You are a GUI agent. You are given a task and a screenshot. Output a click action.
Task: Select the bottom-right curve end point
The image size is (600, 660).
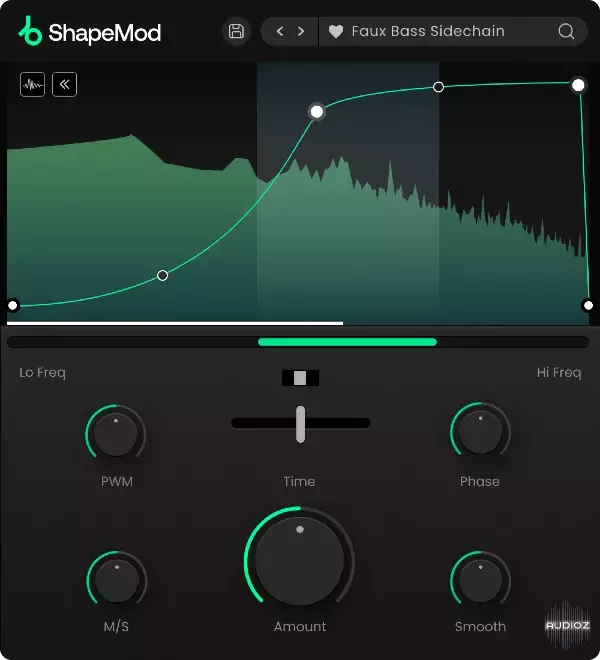(x=588, y=305)
